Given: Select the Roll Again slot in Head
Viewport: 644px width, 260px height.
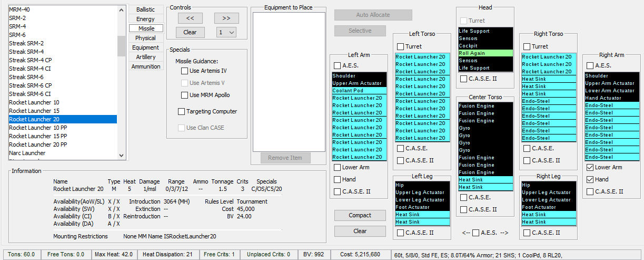Looking at the screenshot, I should (485, 53).
